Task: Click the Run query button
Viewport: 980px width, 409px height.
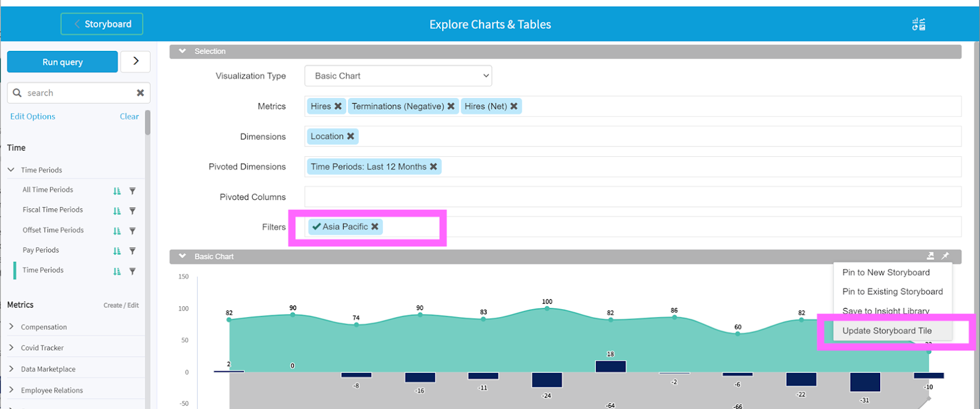Action: click(62, 62)
